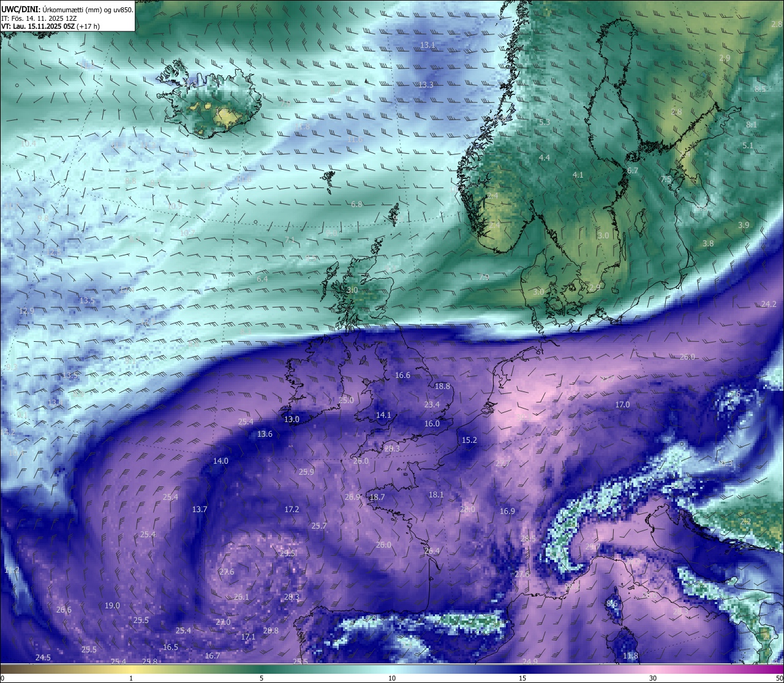Click the 16.5 value on the map
This screenshot has height=683, width=784.
click(x=170, y=647)
